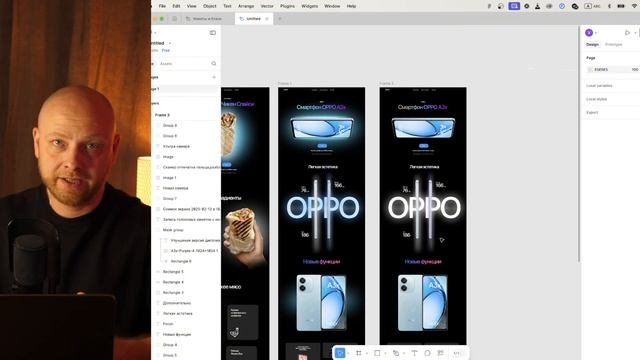640x360 pixels.
Task: Open Local variables section
Action: pyautogui.click(x=599, y=86)
